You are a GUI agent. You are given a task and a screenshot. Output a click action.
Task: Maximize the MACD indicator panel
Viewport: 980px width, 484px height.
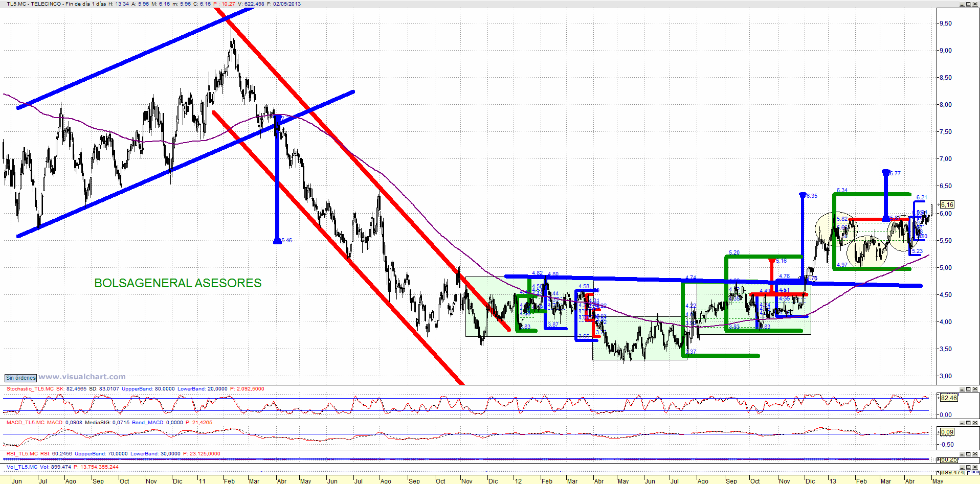[x=968, y=423]
